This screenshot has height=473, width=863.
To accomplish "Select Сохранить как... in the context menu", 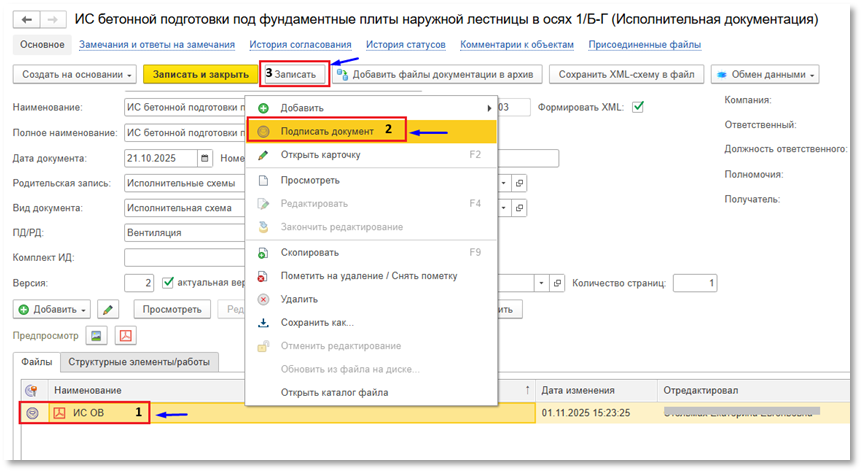I will [x=317, y=322].
